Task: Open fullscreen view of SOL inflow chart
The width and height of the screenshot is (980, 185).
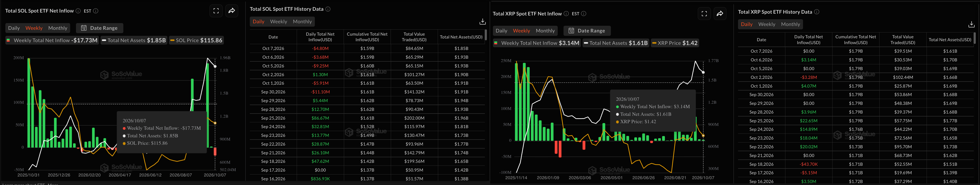Action: coord(216,11)
